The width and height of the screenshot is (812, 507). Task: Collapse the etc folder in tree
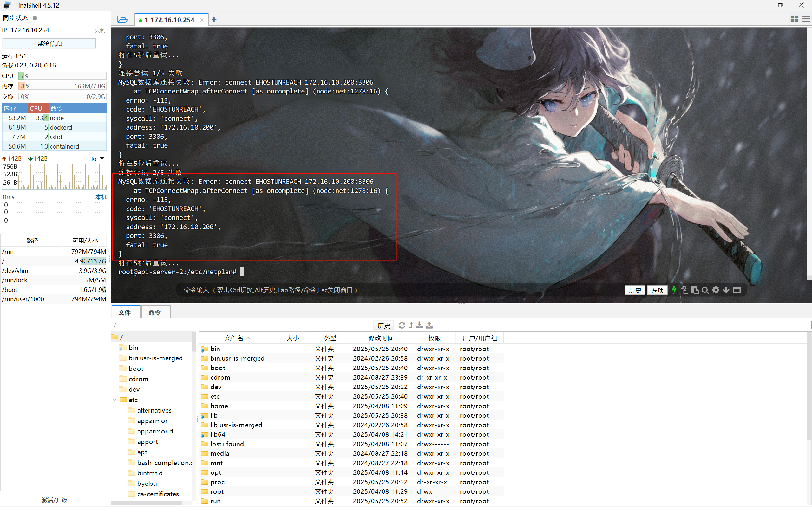tap(115, 400)
